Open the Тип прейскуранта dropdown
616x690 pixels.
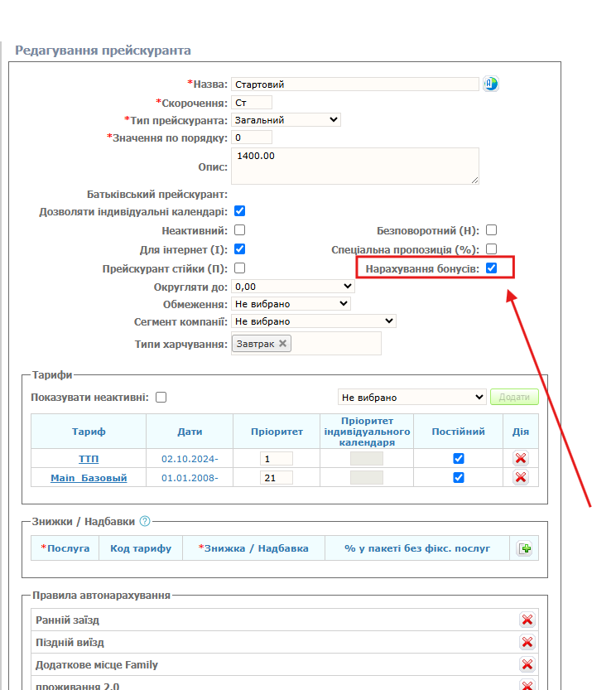(x=286, y=120)
